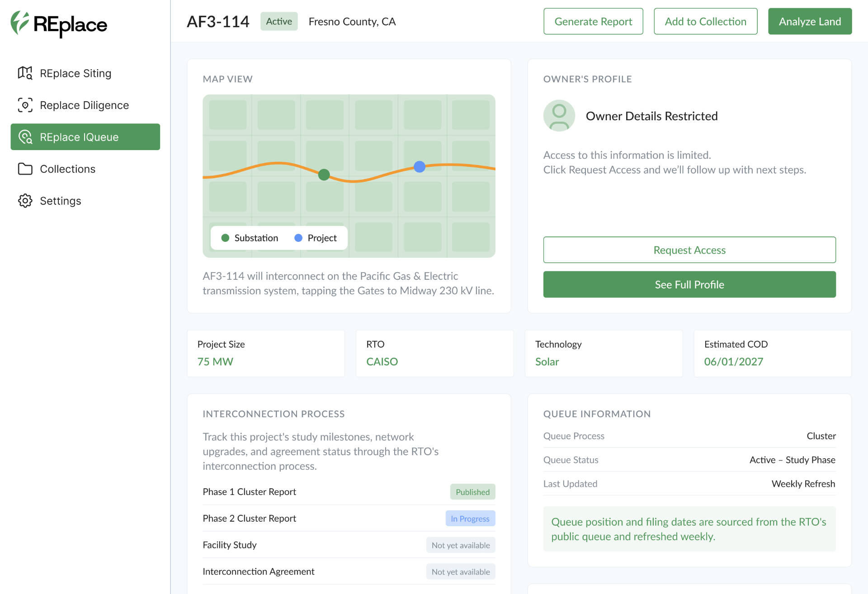The width and height of the screenshot is (868, 594).
Task: Click the Generate Report button
Action: tap(593, 21)
